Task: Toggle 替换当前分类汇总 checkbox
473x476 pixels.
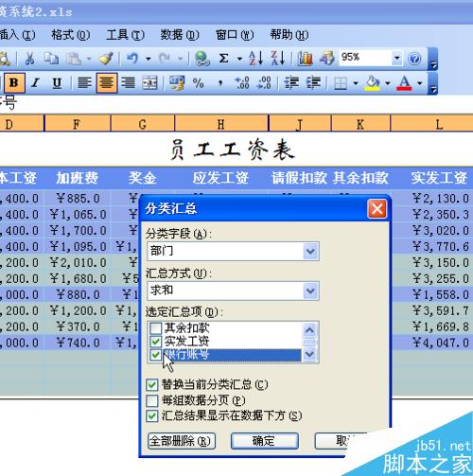Action: point(152,384)
